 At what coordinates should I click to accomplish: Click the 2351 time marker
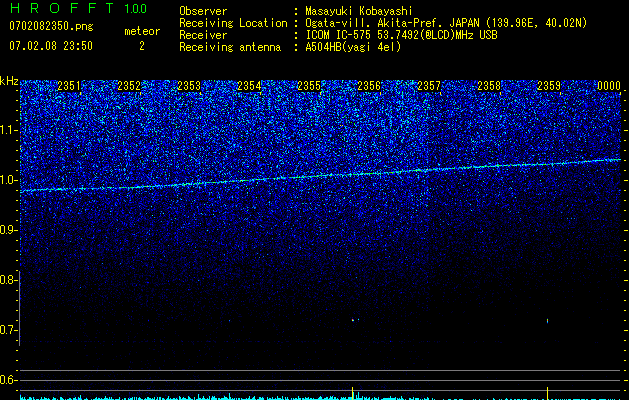[x=69, y=86]
